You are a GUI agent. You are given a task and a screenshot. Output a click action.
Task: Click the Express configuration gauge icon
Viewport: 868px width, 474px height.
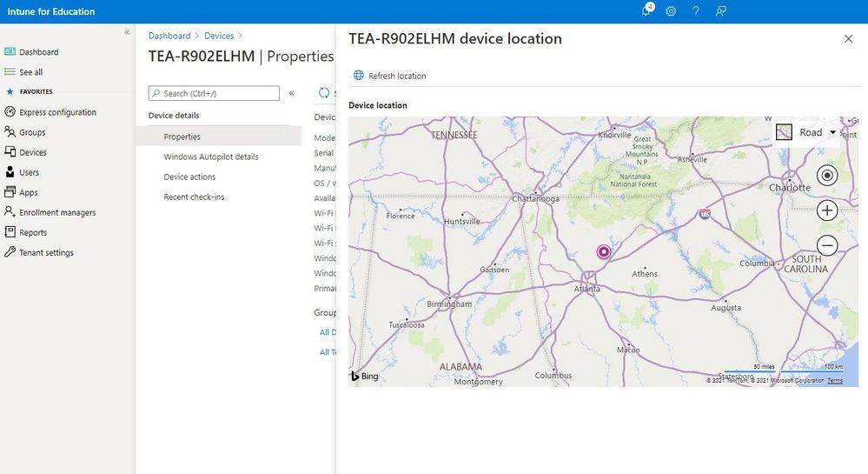pos(10,111)
